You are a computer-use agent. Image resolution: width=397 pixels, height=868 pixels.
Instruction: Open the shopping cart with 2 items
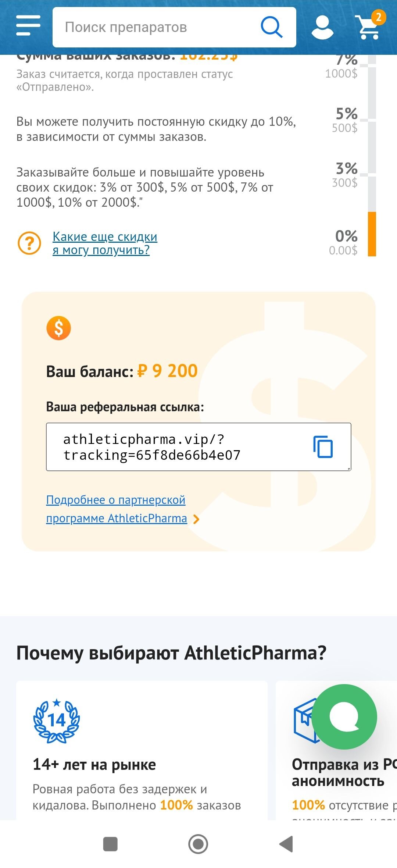(x=369, y=27)
